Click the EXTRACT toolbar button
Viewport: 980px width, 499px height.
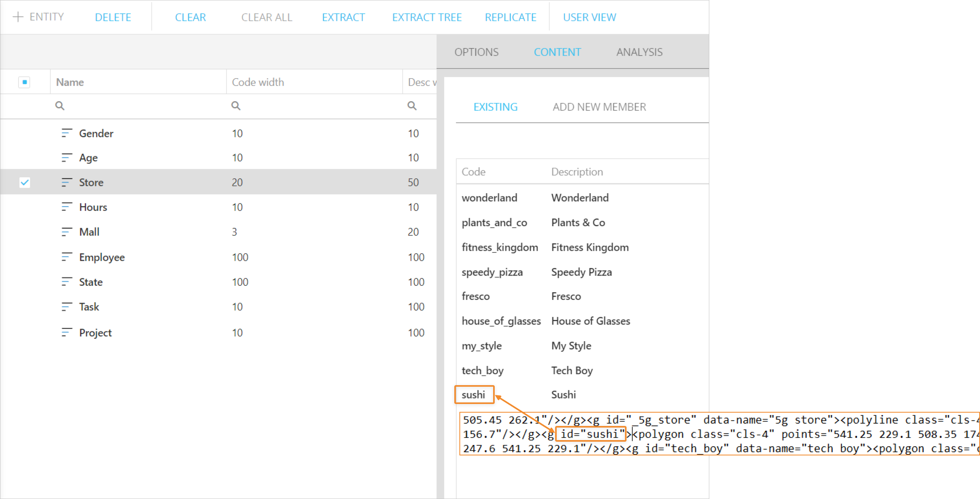tap(343, 17)
